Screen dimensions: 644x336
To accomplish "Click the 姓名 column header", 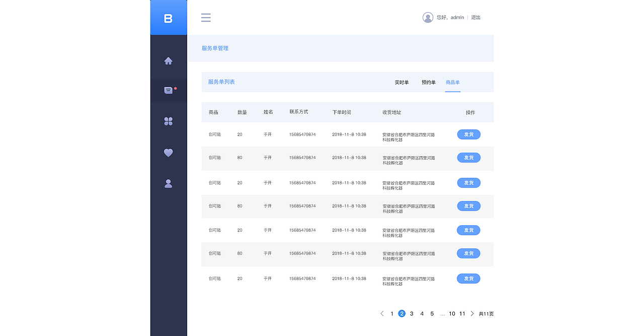I will tap(268, 112).
